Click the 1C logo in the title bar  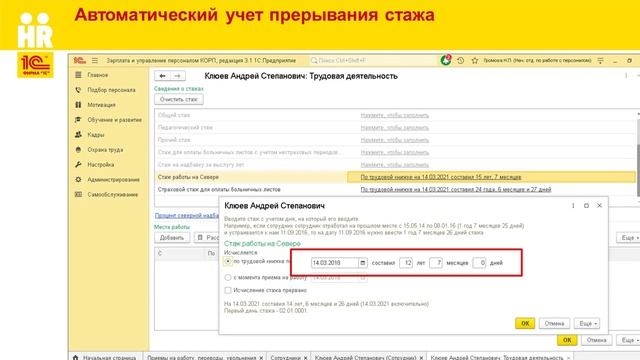[x=80, y=60]
